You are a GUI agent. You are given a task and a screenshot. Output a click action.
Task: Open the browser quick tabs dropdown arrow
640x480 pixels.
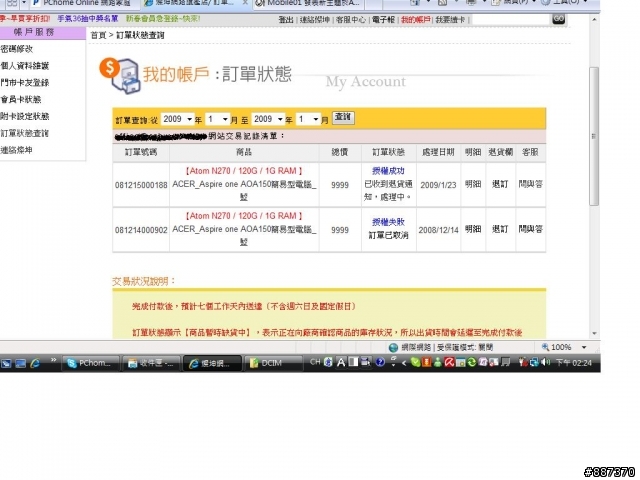pyautogui.click(x=24, y=3)
